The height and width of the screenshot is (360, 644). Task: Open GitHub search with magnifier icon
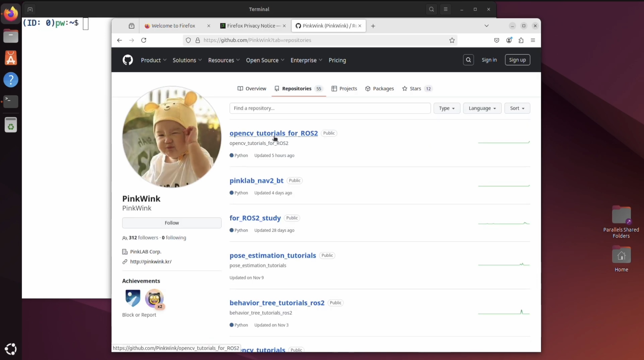468,60
